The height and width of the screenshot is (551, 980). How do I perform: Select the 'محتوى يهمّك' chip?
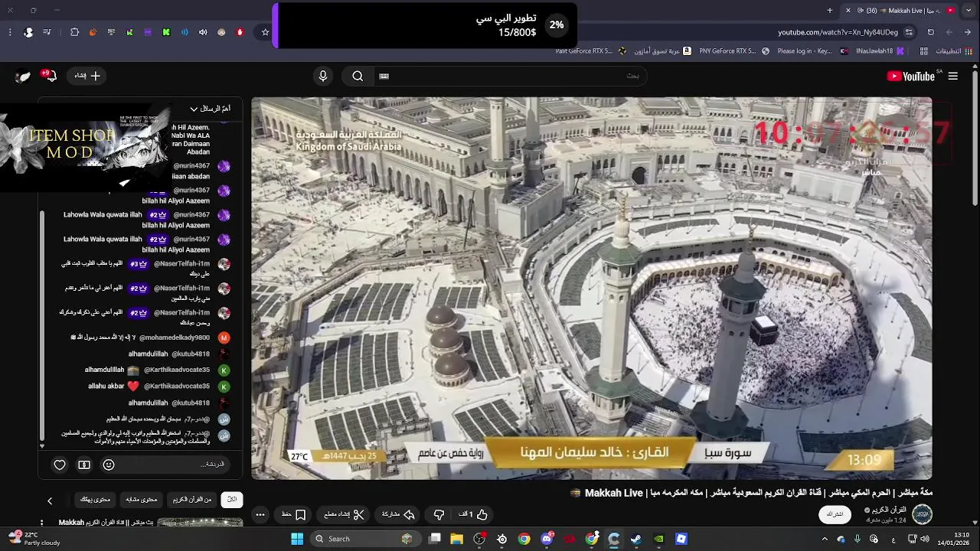95,499
